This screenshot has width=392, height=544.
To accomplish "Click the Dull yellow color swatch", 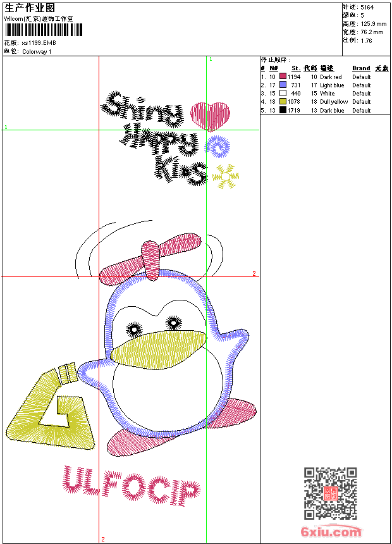I will [x=283, y=102].
